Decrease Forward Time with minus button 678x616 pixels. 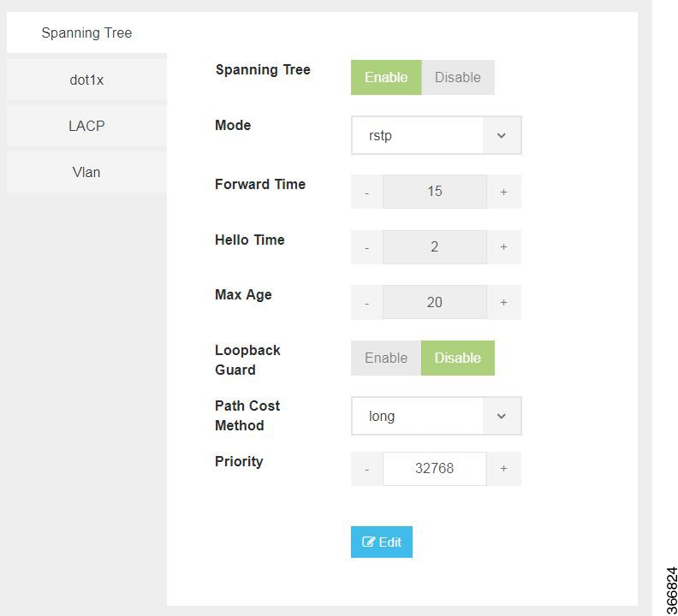tap(366, 192)
